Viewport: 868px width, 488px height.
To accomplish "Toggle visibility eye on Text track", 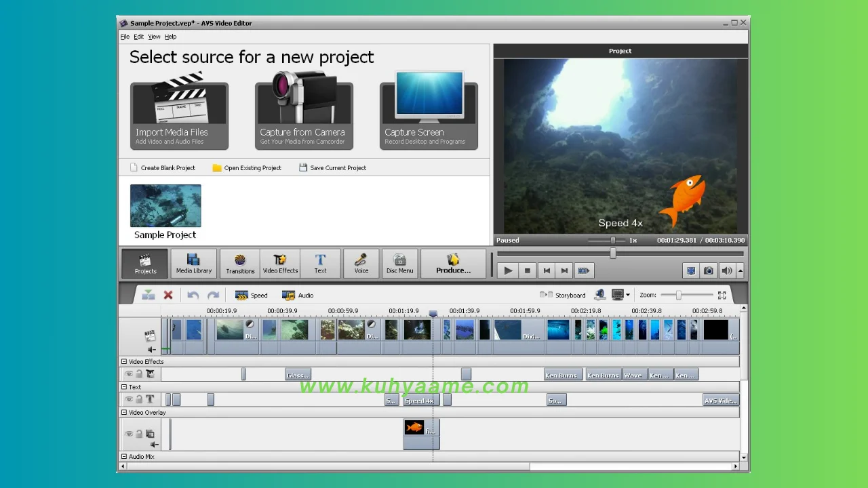I will (x=128, y=399).
